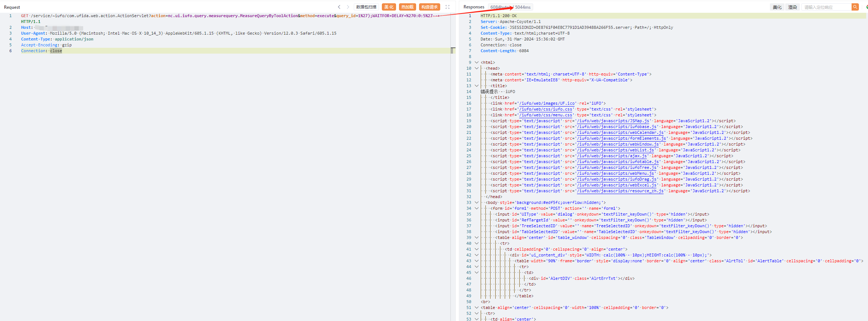The height and width of the screenshot is (321, 868).
Task: Switch Responses view to 渲染 render
Action: point(792,7)
